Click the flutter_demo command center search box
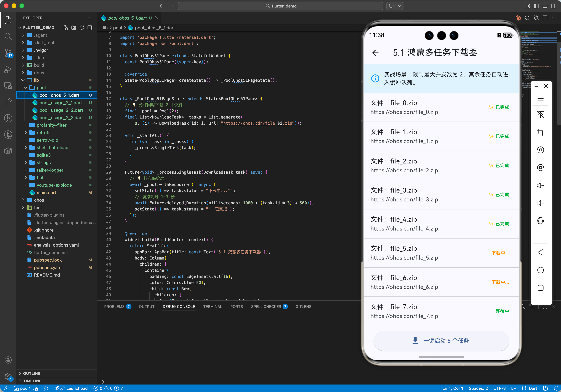The image size is (561, 392). tap(280, 6)
